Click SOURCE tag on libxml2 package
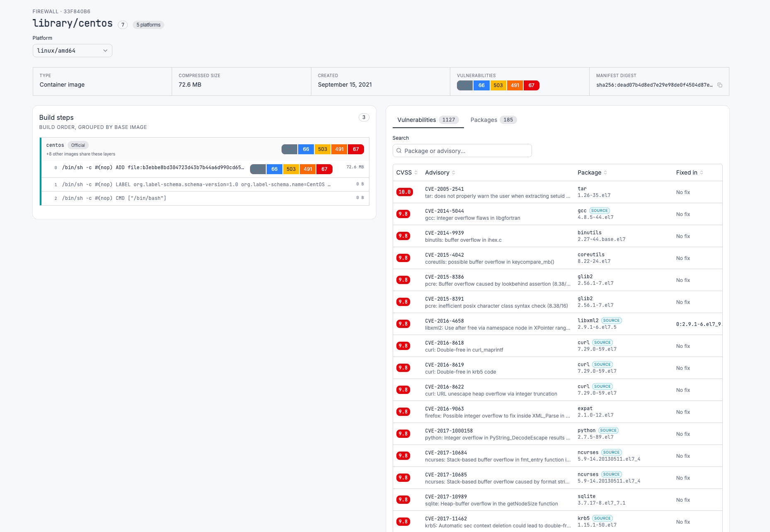 point(612,321)
